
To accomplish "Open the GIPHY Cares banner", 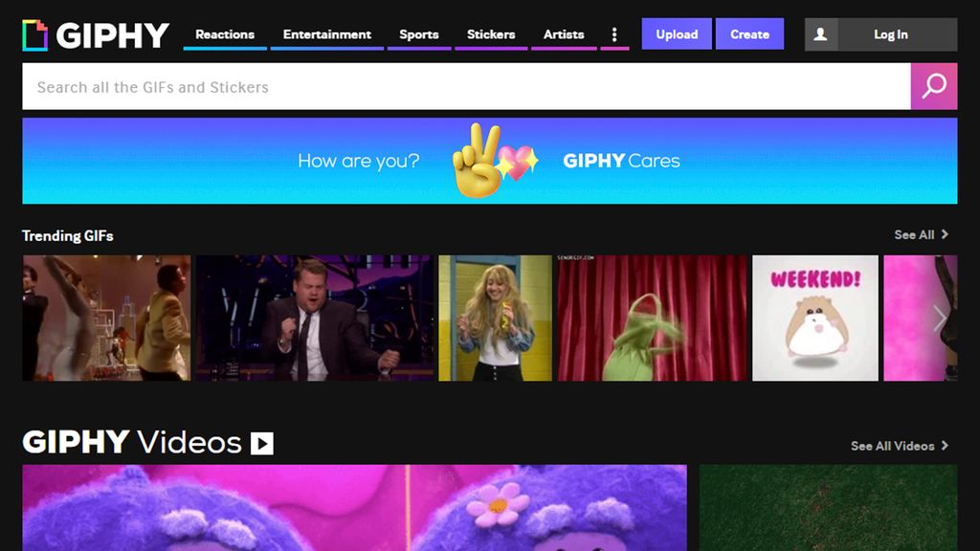I will pyautogui.click(x=490, y=160).
